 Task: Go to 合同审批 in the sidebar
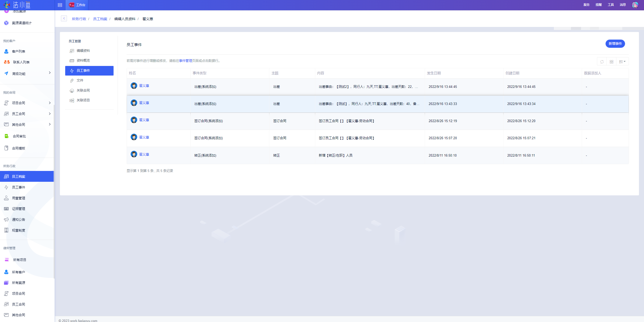(19, 136)
